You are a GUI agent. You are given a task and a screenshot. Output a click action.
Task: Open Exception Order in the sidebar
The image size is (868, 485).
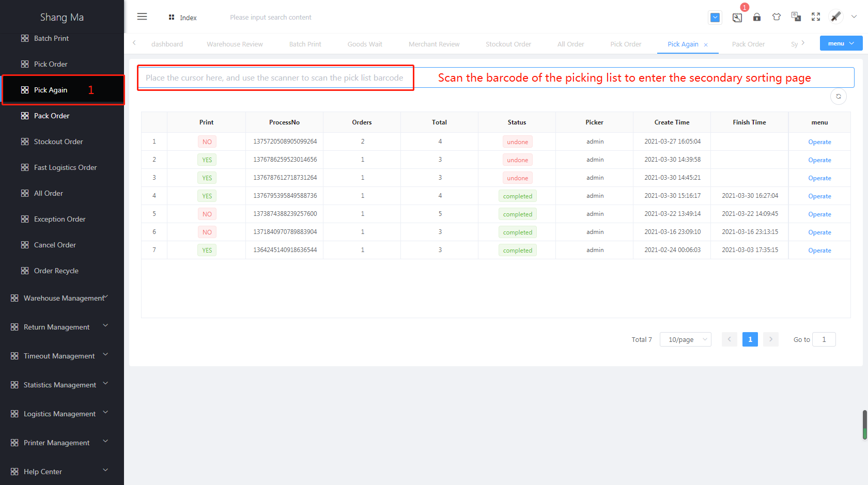(x=62, y=219)
